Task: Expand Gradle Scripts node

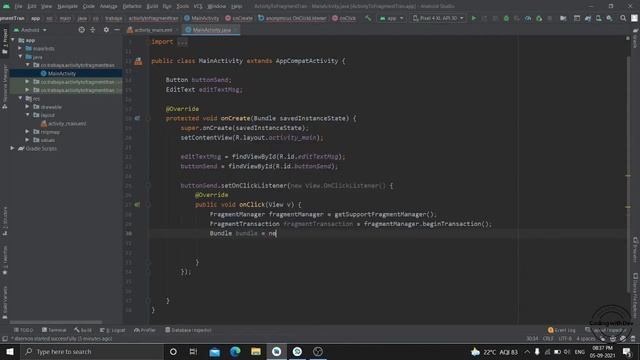Action: click(13, 148)
